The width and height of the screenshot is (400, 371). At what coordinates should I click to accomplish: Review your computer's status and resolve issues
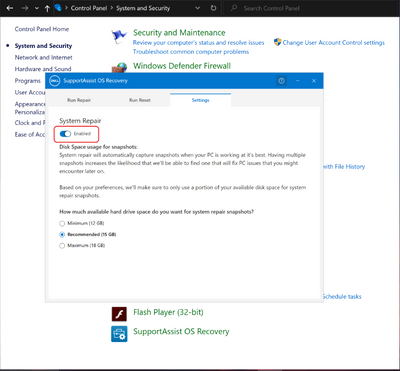[x=198, y=43]
